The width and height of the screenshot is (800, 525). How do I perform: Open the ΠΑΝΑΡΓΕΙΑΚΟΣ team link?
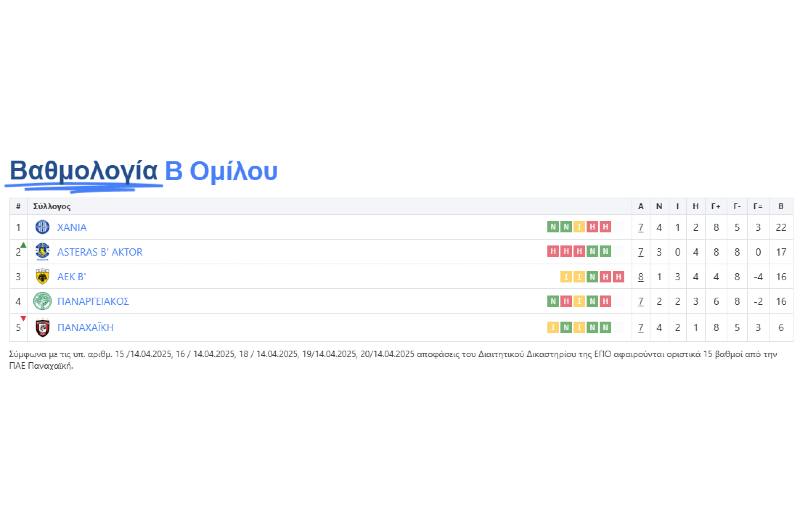tap(93, 301)
